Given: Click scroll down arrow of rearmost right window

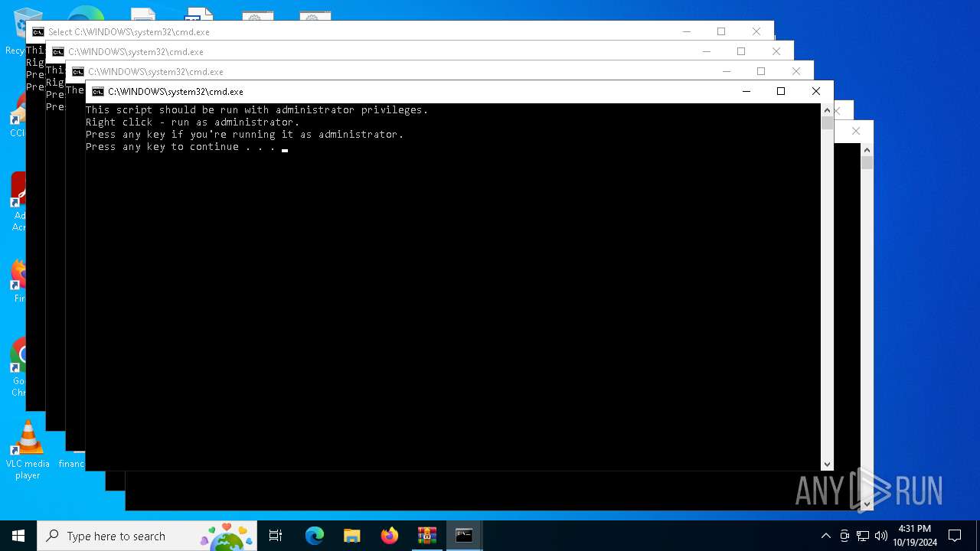Looking at the screenshot, I should [867, 504].
